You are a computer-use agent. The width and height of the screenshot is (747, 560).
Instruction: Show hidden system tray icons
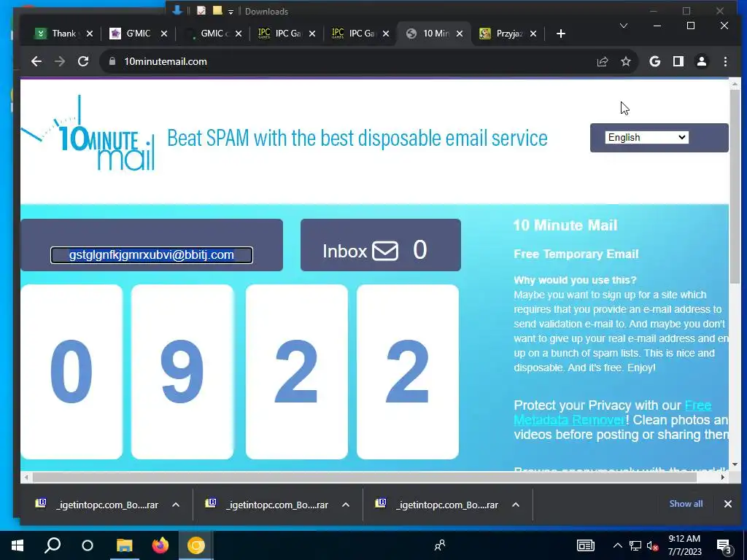(x=617, y=545)
